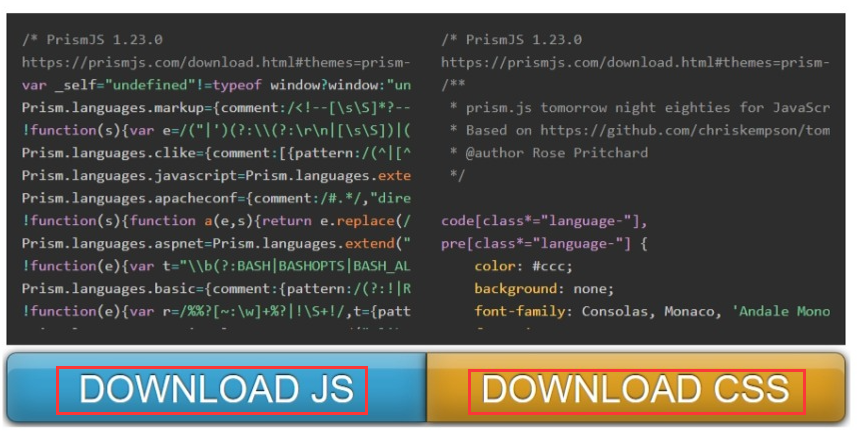The image size is (862, 448).
Task: Click the Prism.languages.basic code line
Action: pos(216,288)
